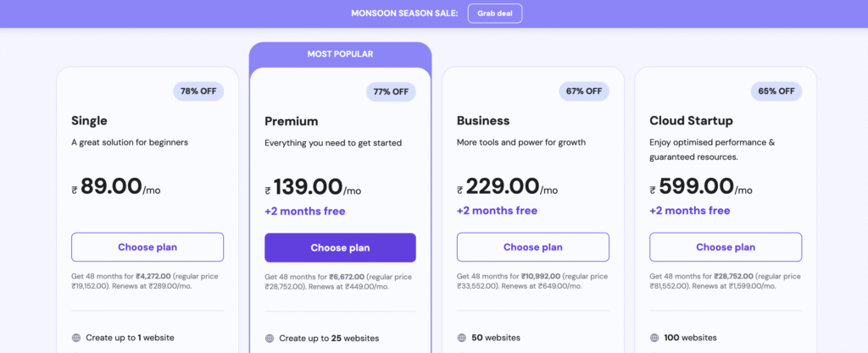
Task: Click the globe icon beside 50 websites
Action: 462,338
